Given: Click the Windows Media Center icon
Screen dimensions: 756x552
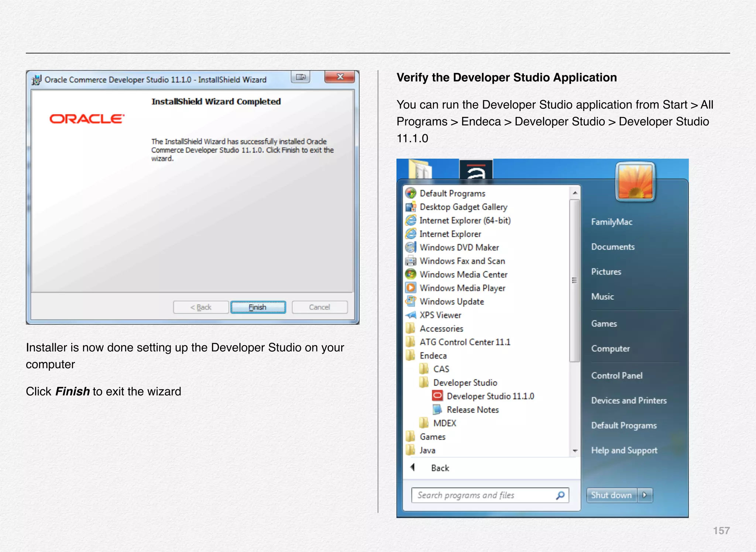Looking at the screenshot, I should point(410,274).
